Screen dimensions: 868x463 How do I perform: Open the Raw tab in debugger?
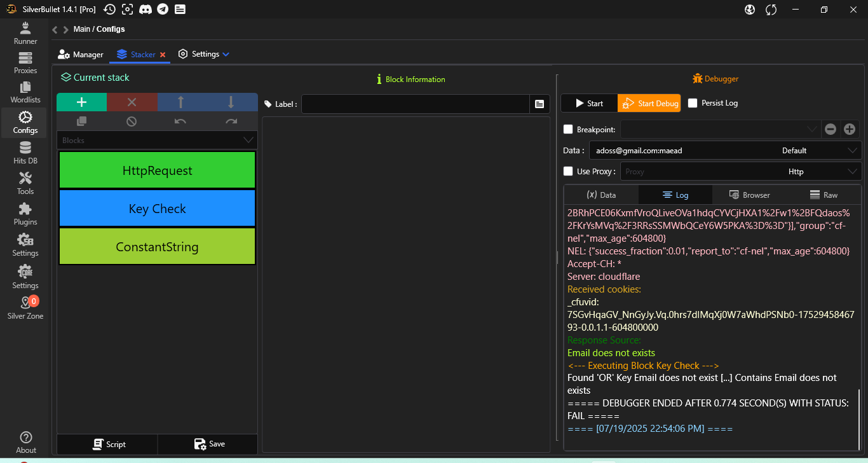(824, 195)
